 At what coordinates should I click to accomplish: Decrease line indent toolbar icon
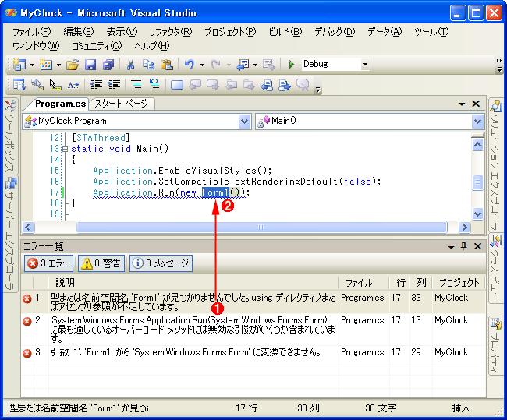96,85
